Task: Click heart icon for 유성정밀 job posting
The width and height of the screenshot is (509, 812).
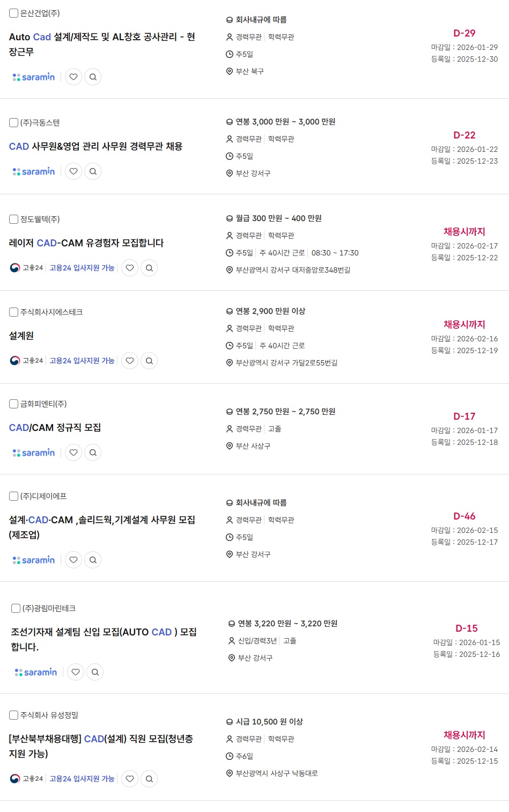Action: 130,779
